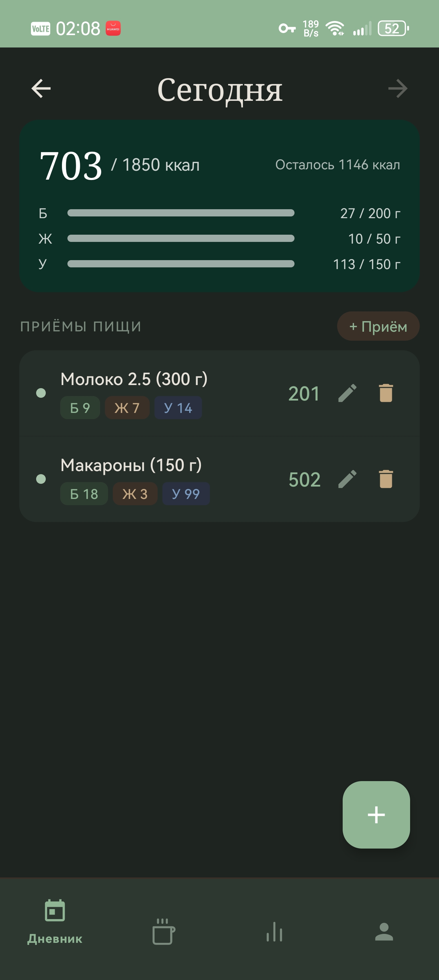
Task: Tap the Huawei notification icon in status bar
Action: [x=113, y=29]
